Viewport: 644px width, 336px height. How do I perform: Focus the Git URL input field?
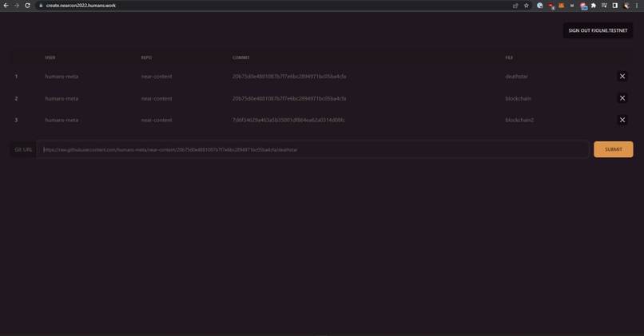coord(313,149)
